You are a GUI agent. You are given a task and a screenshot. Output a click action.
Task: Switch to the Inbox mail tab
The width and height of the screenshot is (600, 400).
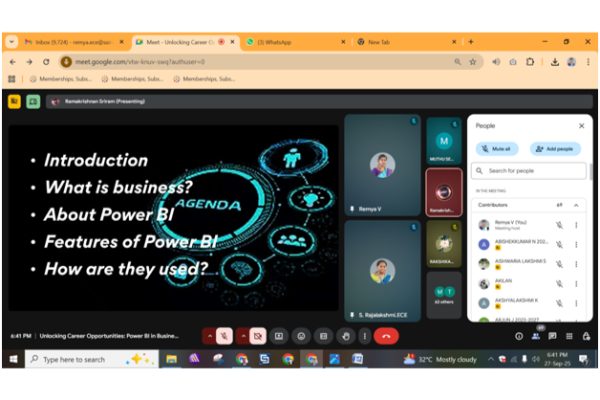(65, 42)
